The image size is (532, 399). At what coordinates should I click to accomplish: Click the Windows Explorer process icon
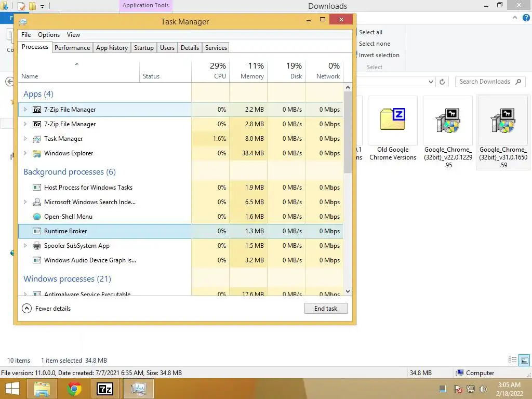pyautogui.click(x=37, y=153)
